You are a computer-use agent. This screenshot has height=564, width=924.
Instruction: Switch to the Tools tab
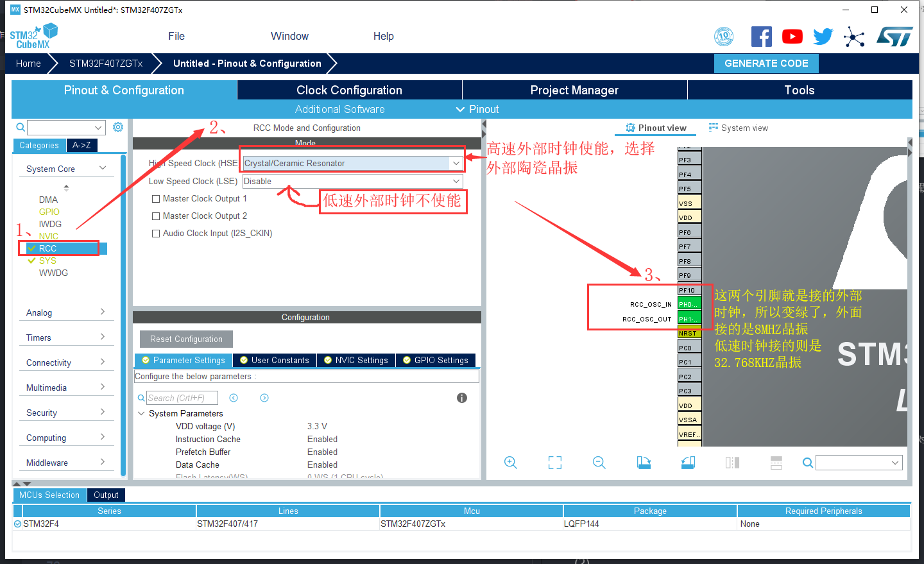tap(800, 90)
